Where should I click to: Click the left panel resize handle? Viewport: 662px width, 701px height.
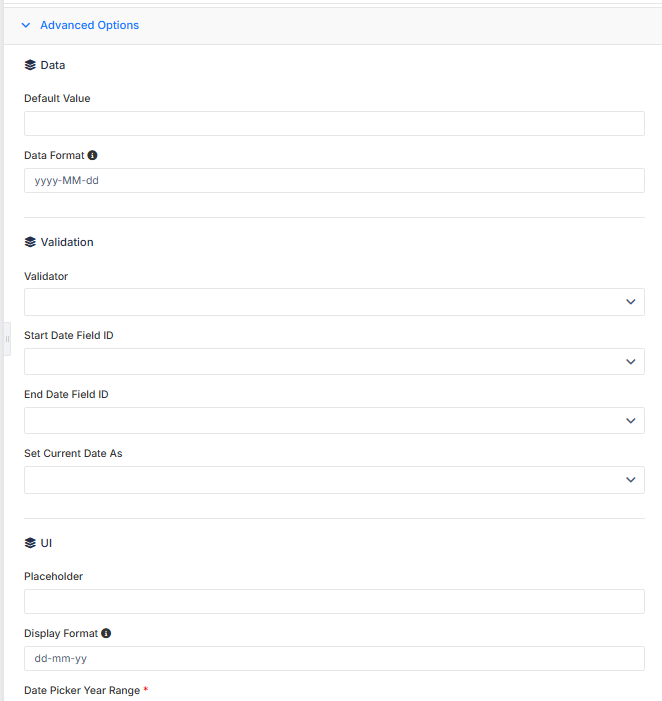pyautogui.click(x=7, y=339)
